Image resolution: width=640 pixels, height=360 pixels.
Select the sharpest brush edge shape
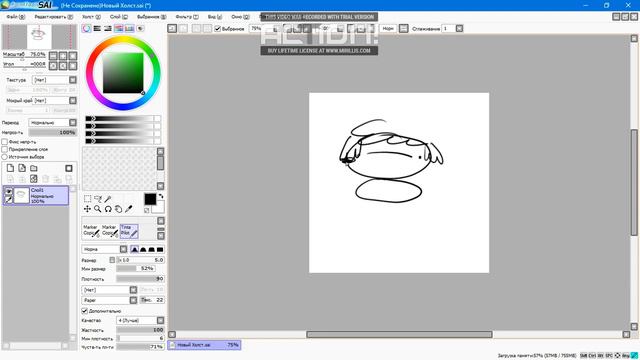click(134, 249)
